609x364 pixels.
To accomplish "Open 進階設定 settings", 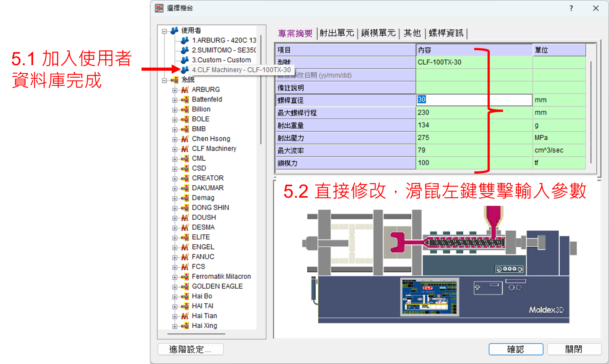I will coord(190,349).
